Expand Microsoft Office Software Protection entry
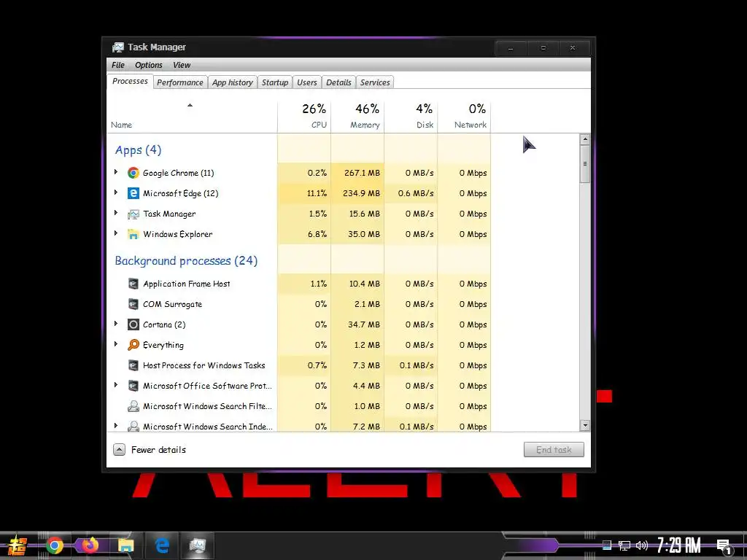The width and height of the screenshot is (747, 560). [x=116, y=385]
